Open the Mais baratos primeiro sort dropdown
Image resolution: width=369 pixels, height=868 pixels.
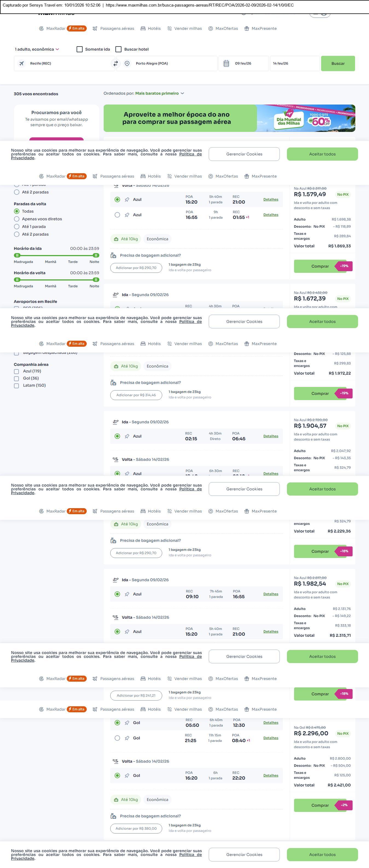click(159, 93)
